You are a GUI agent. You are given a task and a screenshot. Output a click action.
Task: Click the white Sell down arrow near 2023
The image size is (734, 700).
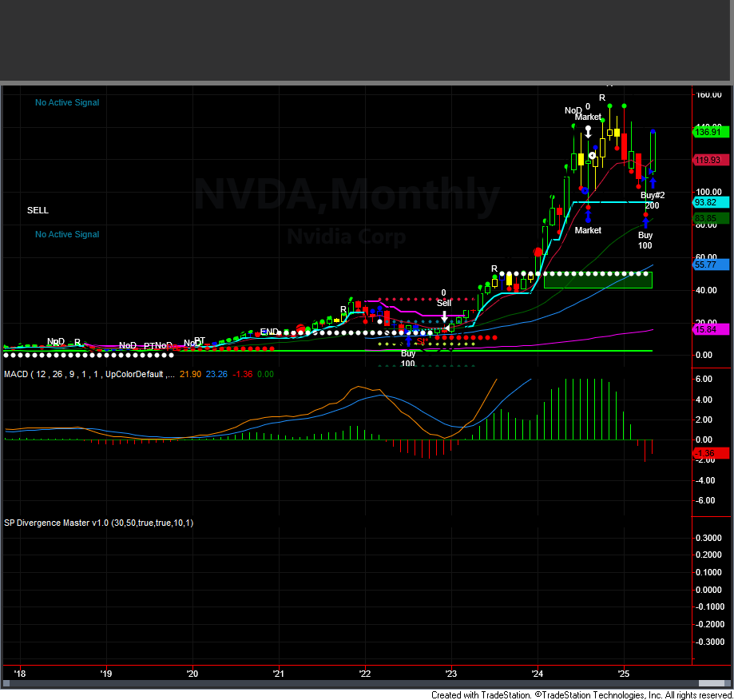coord(445,316)
